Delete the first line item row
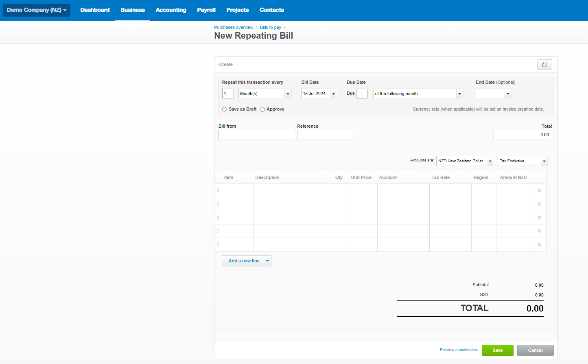Image resolution: width=588 pixels, height=364 pixels. [539, 190]
